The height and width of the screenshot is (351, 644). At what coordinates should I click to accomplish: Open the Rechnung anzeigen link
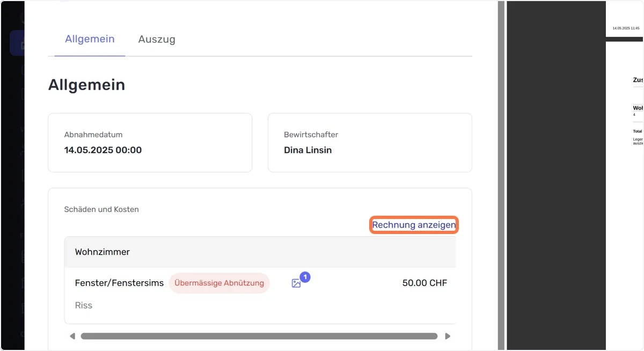pyautogui.click(x=414, y=225)
